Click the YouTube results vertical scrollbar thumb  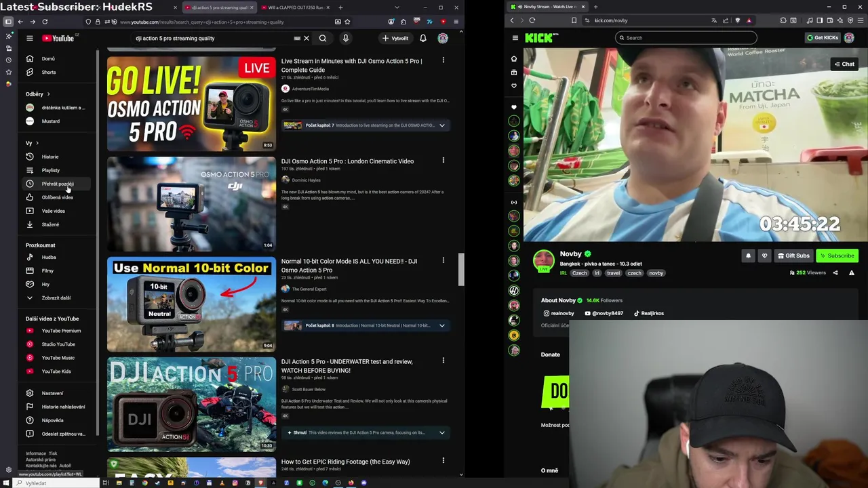[x=461, y=270]
